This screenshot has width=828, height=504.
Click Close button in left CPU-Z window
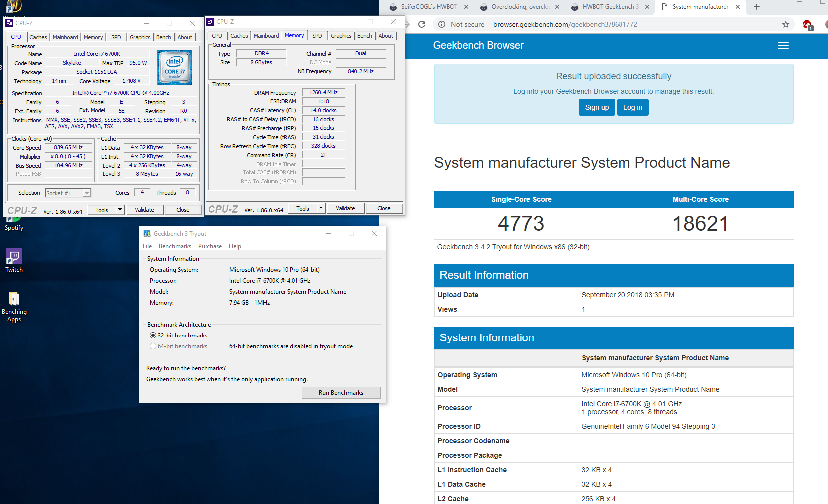pos(183,210)
